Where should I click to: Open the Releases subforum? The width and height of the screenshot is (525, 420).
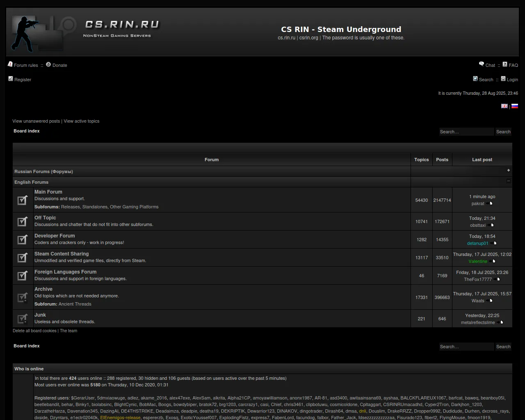click(x=71, y=207)
